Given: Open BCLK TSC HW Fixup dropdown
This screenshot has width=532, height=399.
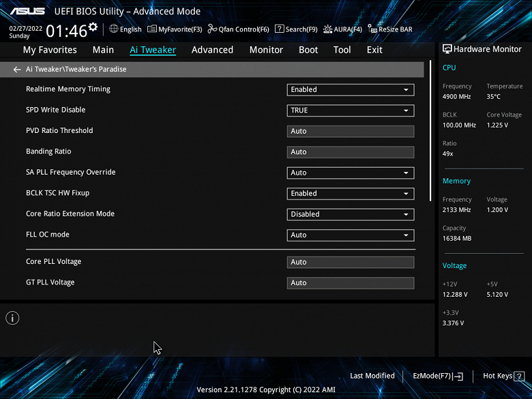Looking at the screenshot, I should [x=351, y=194].
